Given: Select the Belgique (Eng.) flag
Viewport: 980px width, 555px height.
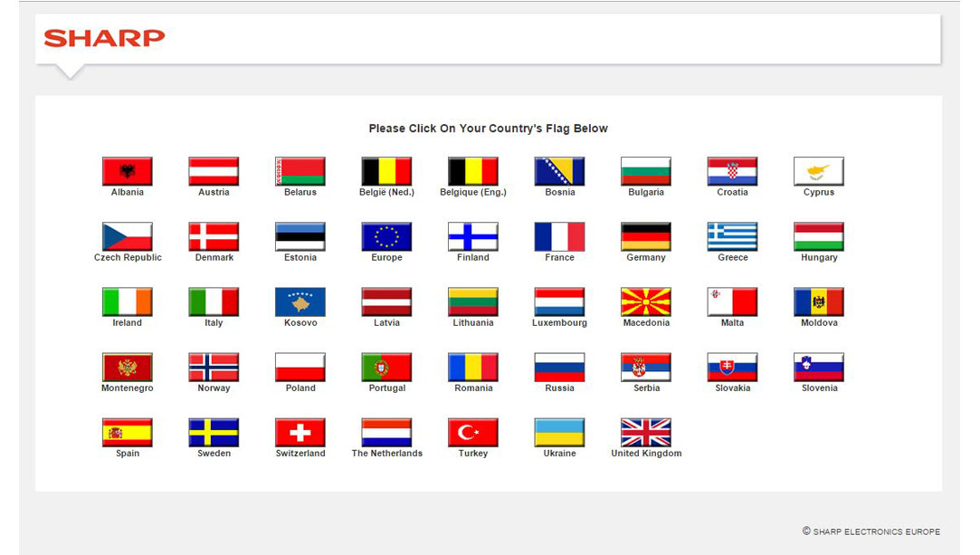Looking at the screenshot, I should [473, 171].
